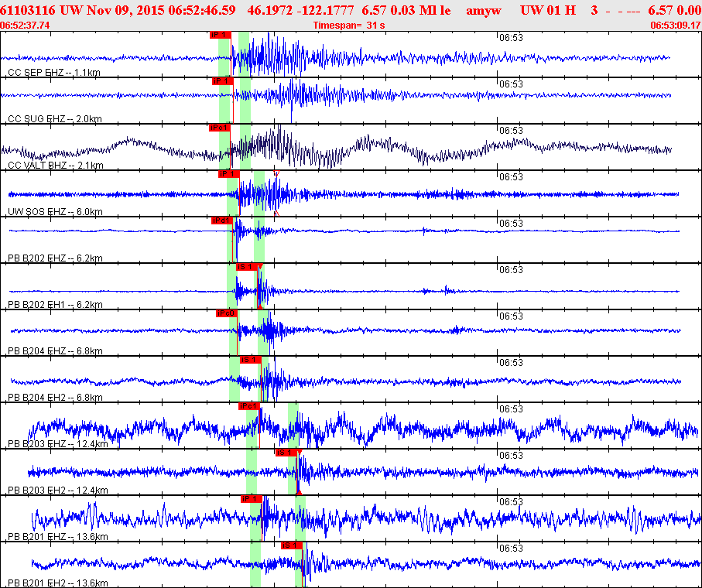Viewport: 702px width, 588px height.
Task: Click the iS 1 pick flag on PB B203 EH2
Action: pyautogui.click(x=285, y=453)
